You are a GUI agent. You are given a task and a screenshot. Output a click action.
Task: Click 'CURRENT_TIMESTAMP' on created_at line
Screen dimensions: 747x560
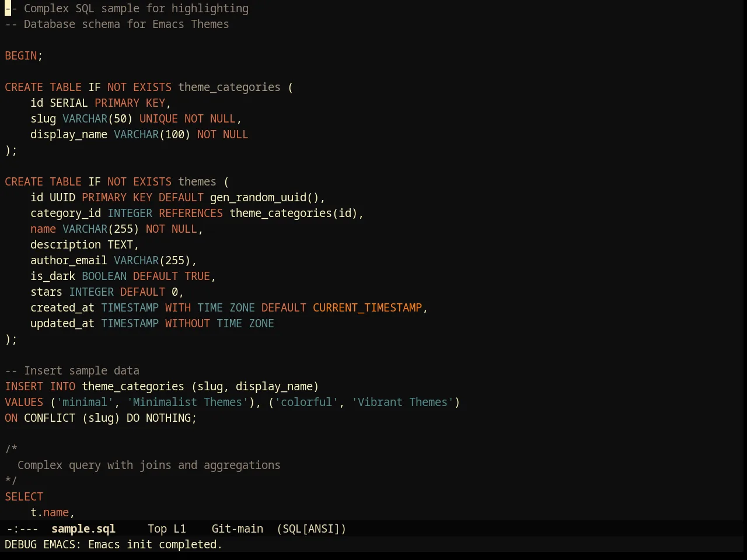pos(367,307)
